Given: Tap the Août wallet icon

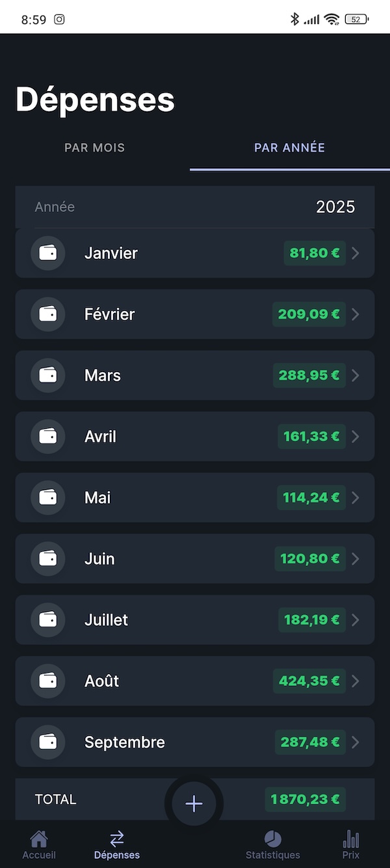Looking at the screenshot, I should [47, 681].
